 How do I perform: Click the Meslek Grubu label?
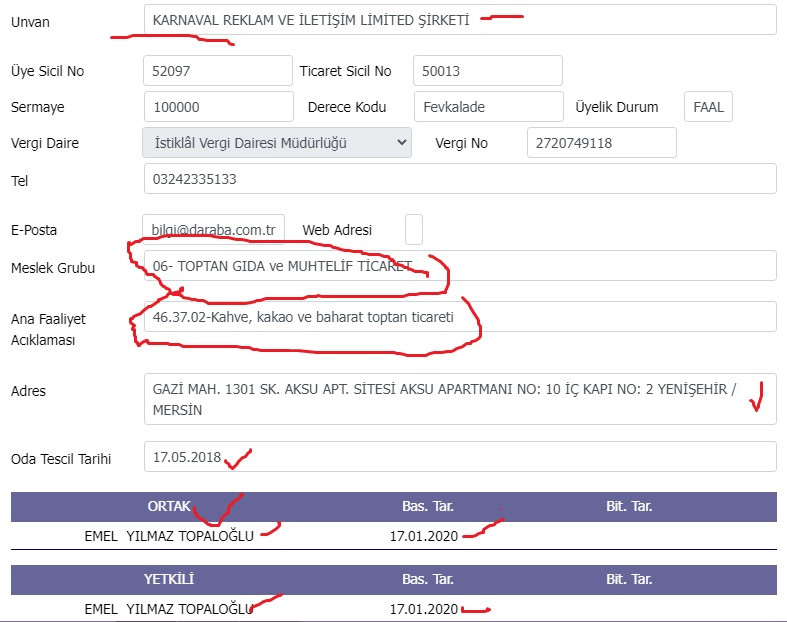(53, 268)
